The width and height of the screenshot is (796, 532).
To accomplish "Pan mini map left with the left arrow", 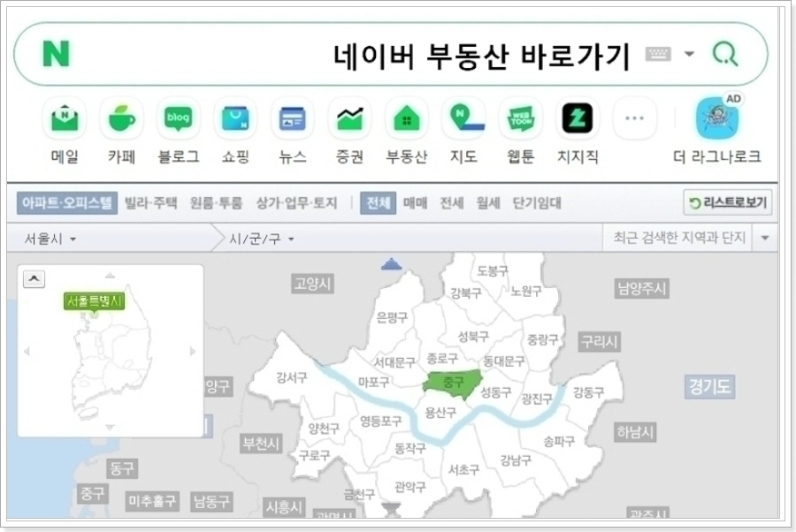I will pos(27,351).
